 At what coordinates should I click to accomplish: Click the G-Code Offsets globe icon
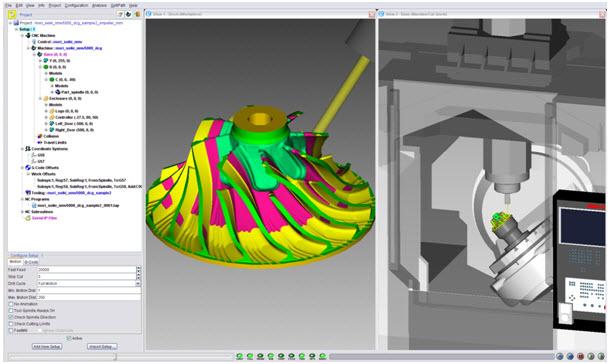(28, 168)
